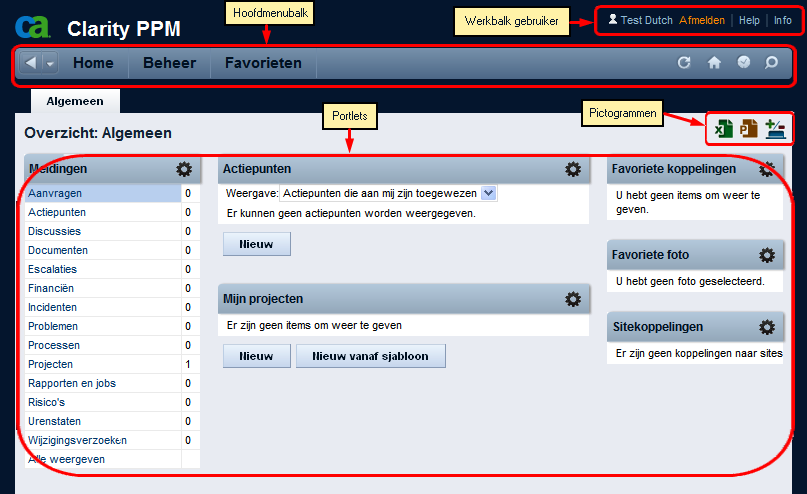This screenshot has height=494, width=807.
Task: Expand the Weergave dropdown for Actiepunten
Action: pyautogui.click(x=488, y=193)
